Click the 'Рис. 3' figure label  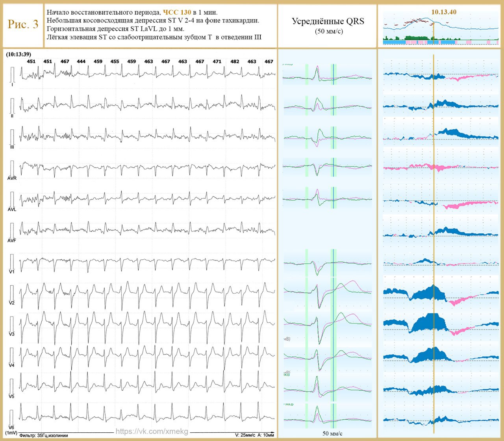tap(23, 24)
